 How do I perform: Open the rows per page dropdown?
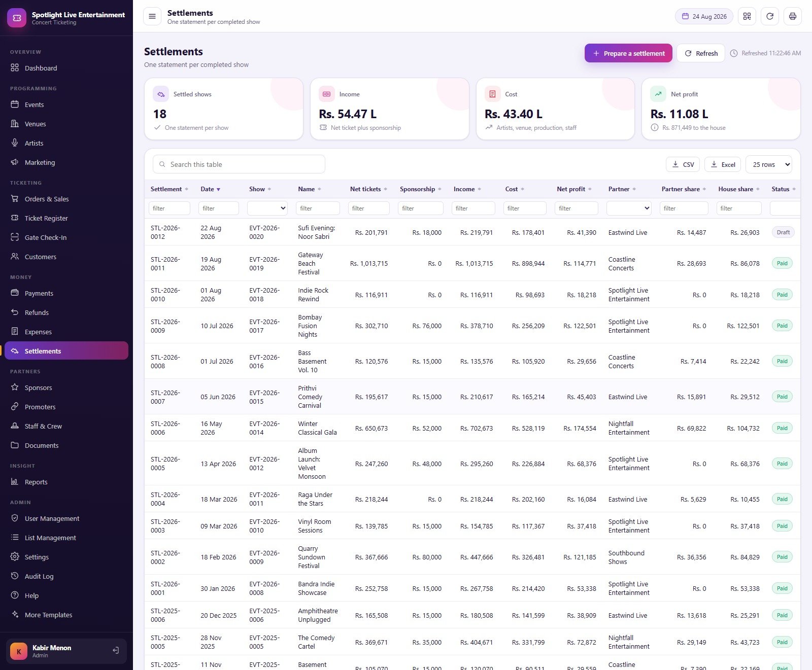pyautogui.click(x=769, y=164)
